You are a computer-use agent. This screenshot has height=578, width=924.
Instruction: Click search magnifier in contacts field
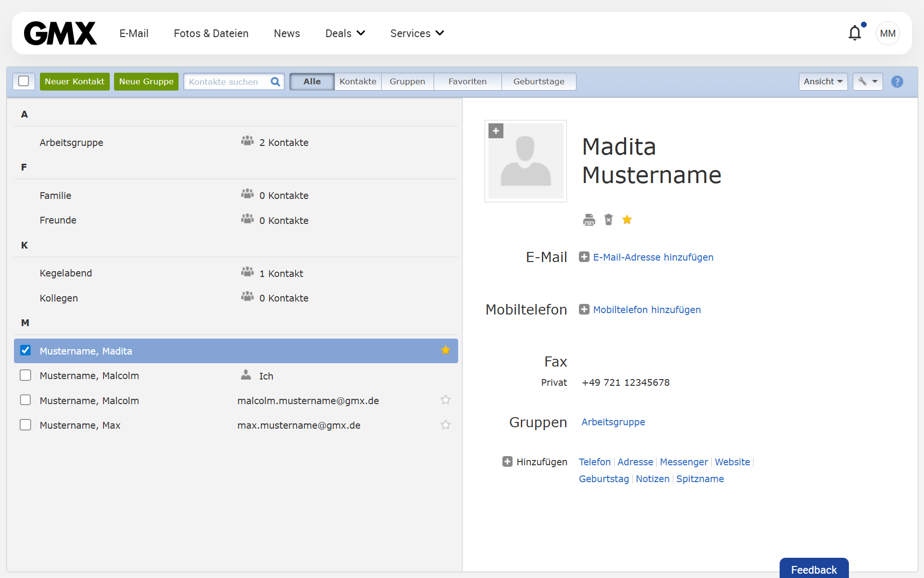click(x=275, y=82)
